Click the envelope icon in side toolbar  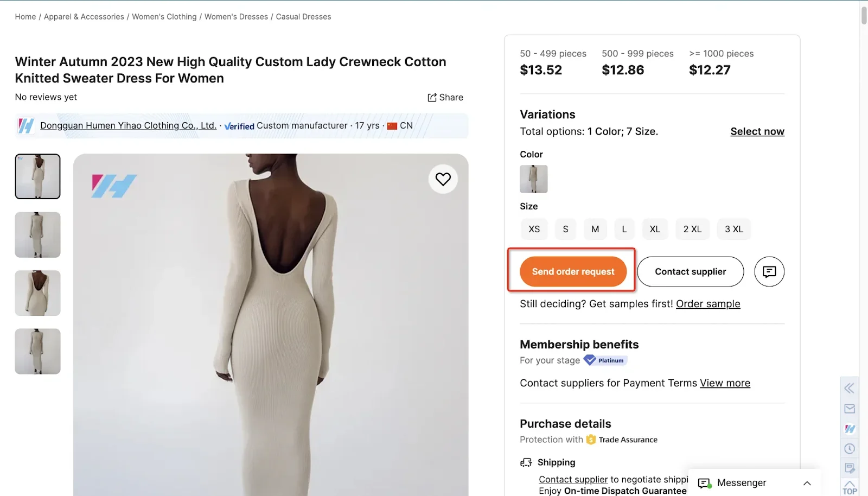[850, 409]
